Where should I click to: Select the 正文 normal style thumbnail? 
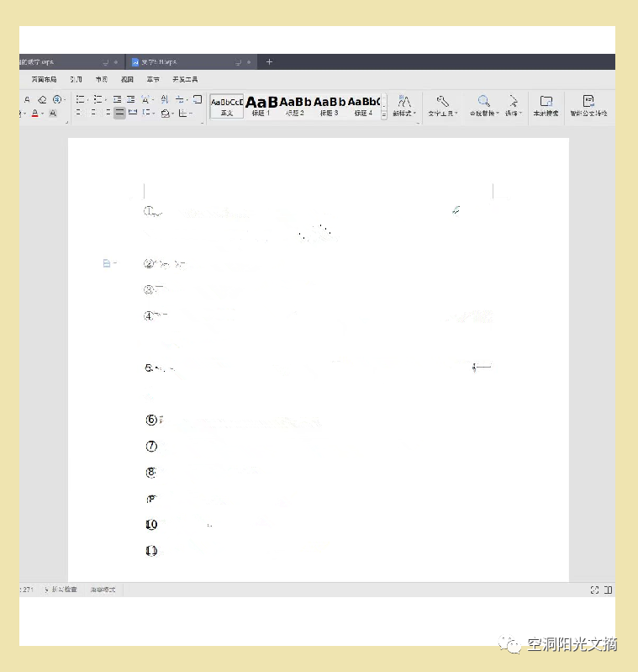[x=226, y=106]
